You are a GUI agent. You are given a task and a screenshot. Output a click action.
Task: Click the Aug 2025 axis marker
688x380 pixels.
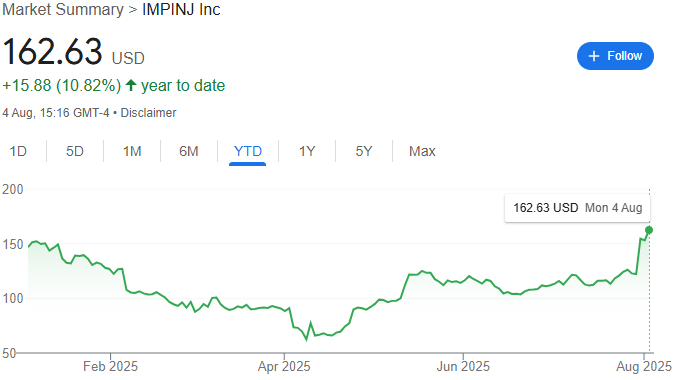[644, 366]
